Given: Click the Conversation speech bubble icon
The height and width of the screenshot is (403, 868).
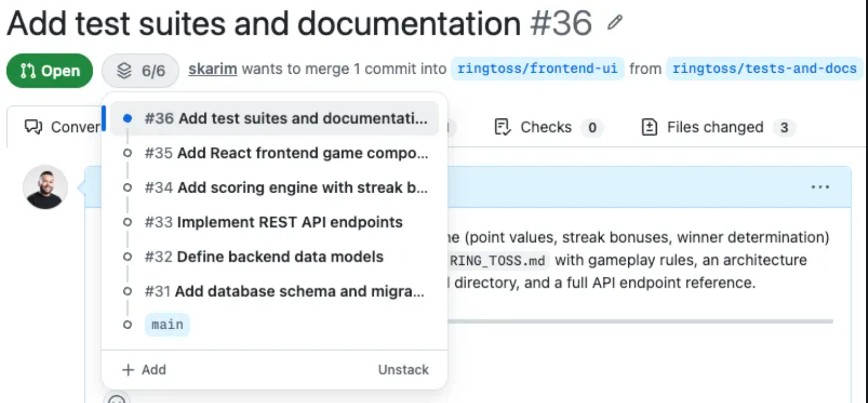Looking at the screenshot, I should (33, 127).
